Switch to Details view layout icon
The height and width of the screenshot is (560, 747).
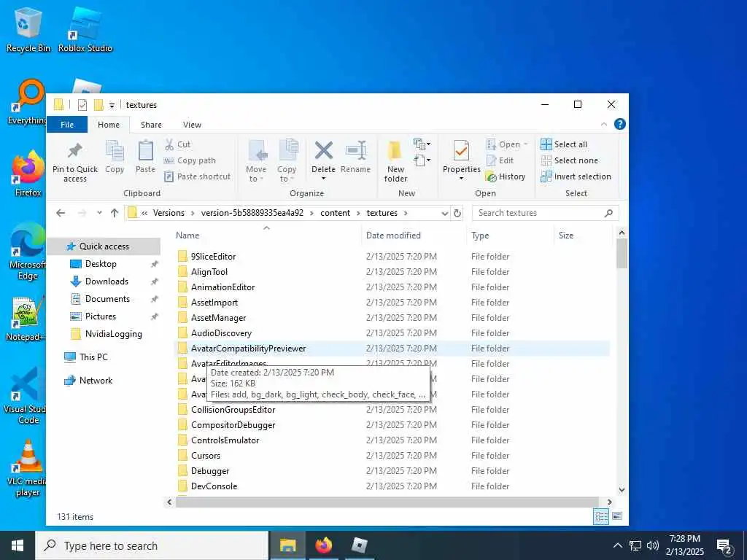(601, 516)
